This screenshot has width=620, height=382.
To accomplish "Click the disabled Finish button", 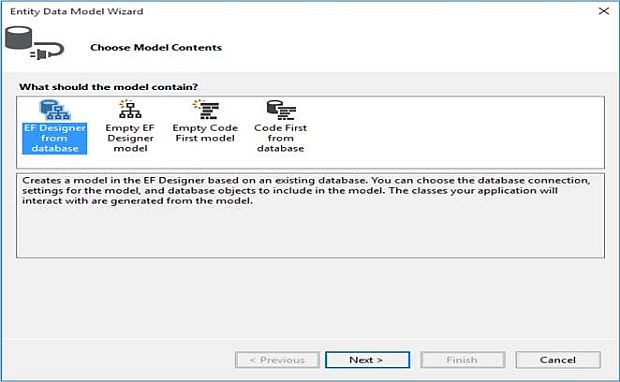I will pos(462,360).
